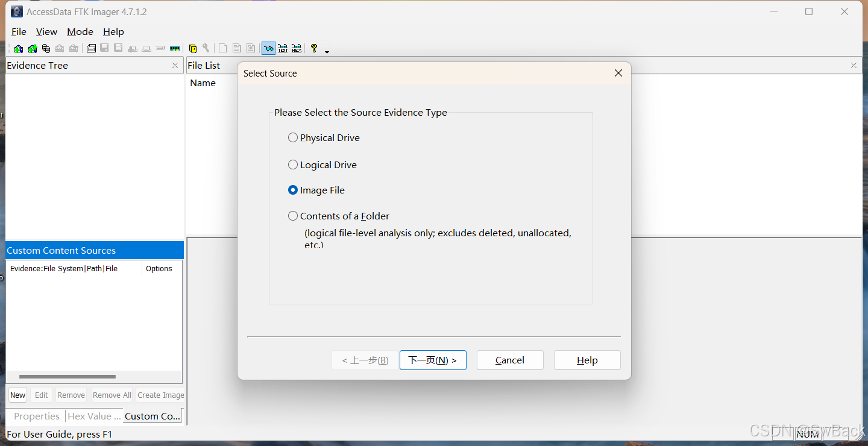Click the Edit button under Custom Content Sources
Screen dimensions: 868x446
pyautogui.click(x=41, y=395)
